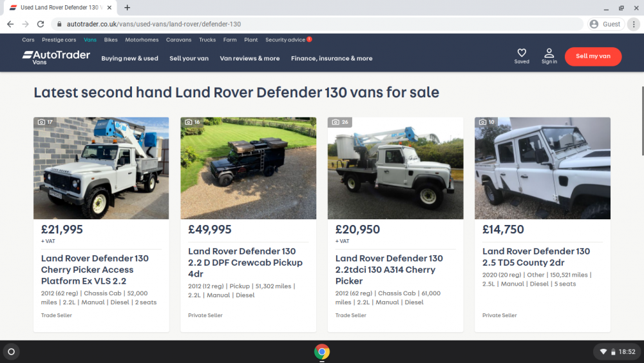
Task: Reload the page with the refresh icon
Action: pos(40,24)
